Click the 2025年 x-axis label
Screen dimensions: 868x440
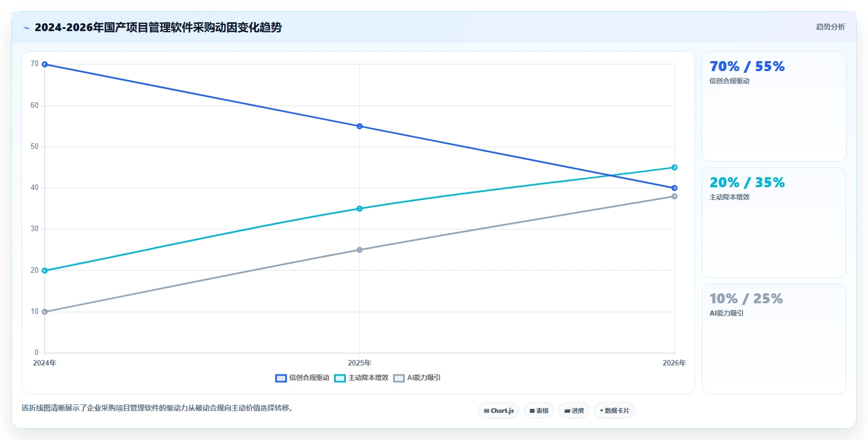(360, 363)
